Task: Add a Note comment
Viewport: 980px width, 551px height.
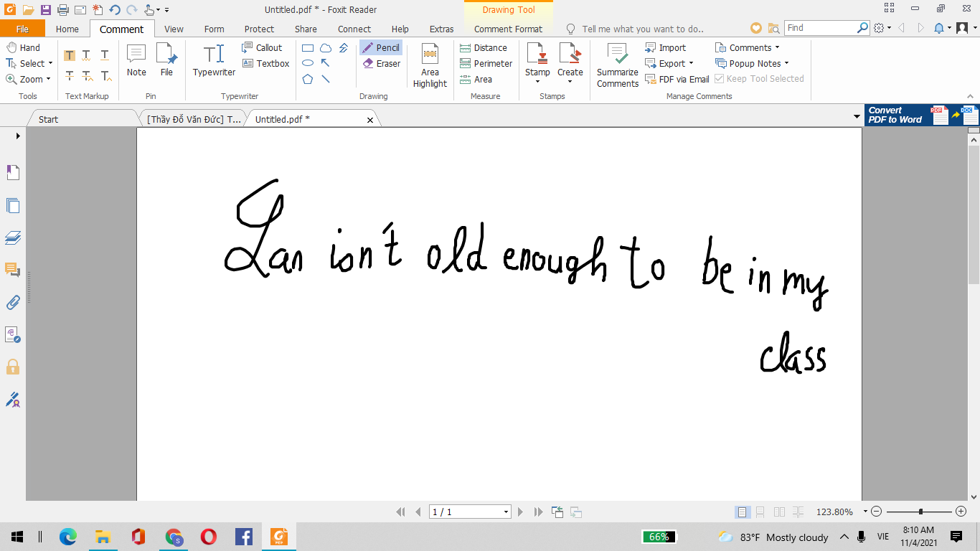Action: coord(136,60)
